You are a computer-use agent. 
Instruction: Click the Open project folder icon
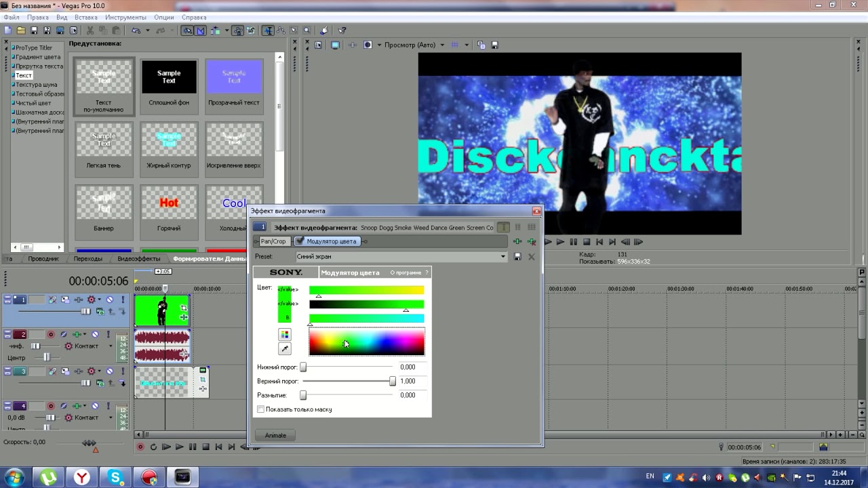21,30
